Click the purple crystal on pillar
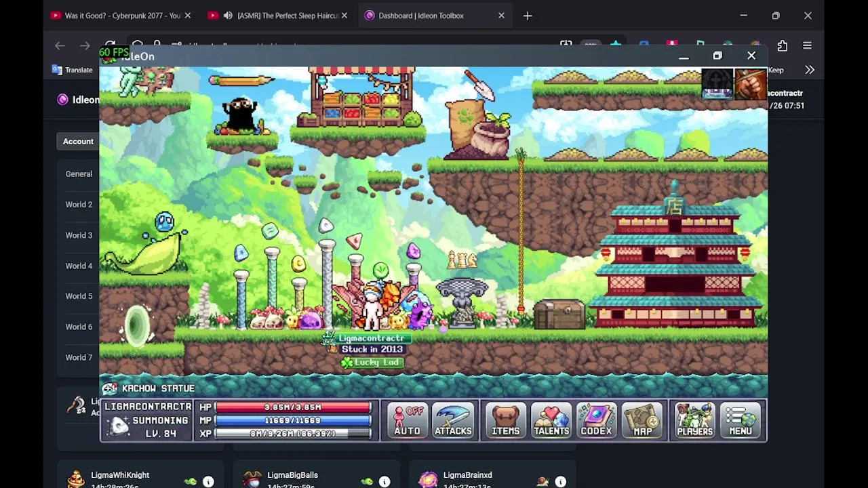The width and height of the screenshot is (868, 488). click(413, 251)
